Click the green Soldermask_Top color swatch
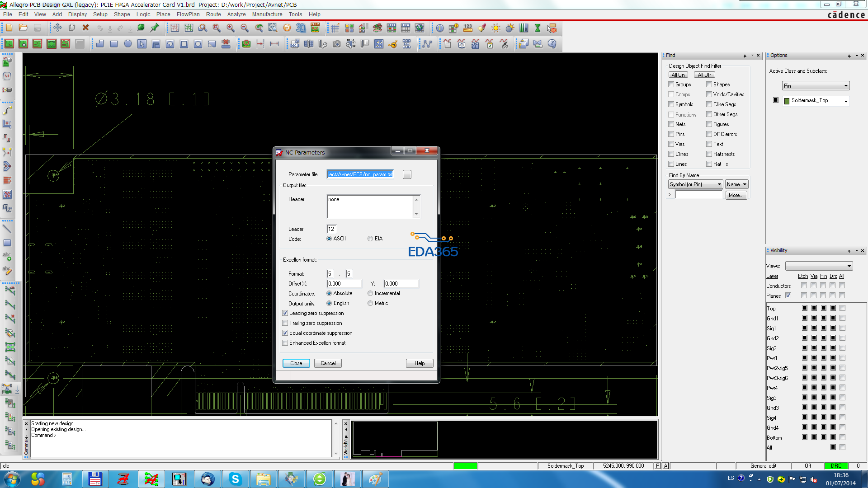This screenshot has width=868, height=488. click(787, 101)
